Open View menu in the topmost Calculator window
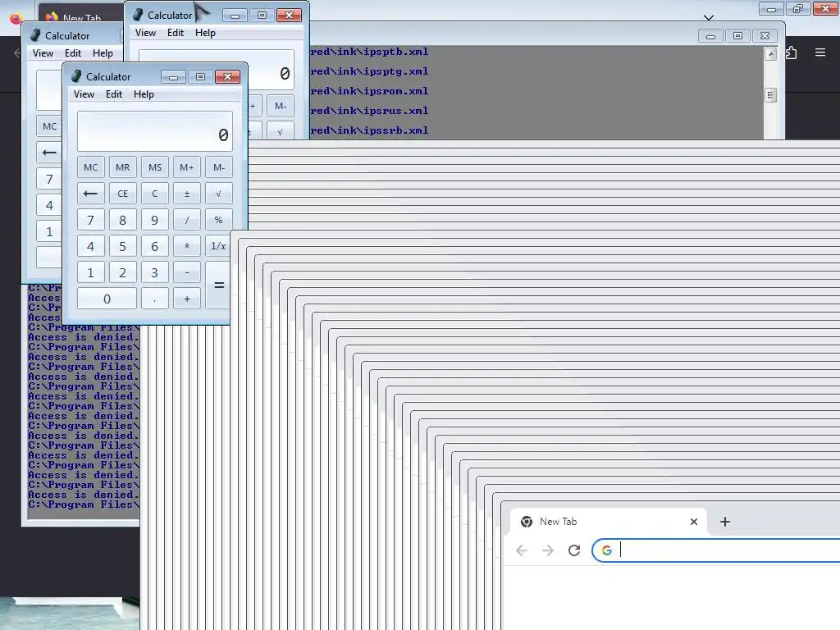 145,33
